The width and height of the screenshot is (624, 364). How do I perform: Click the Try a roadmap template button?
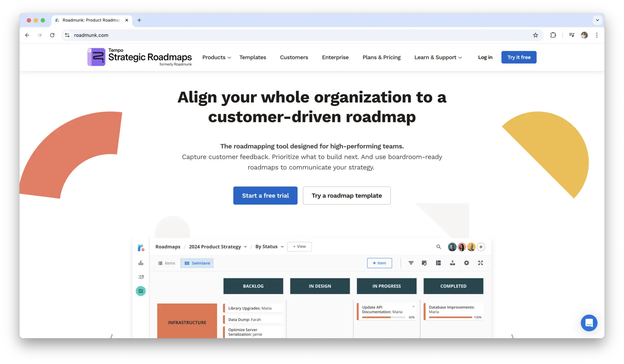coord(346,195)
